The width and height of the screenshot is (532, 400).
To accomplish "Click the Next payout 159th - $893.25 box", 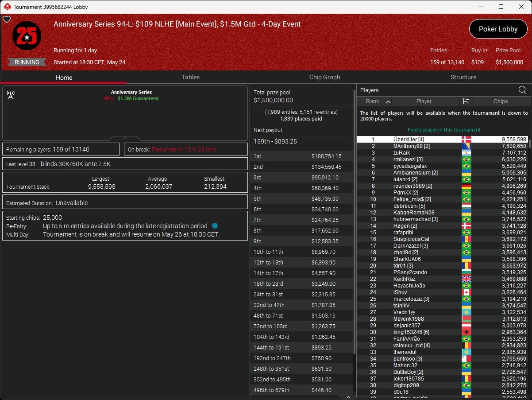I will pos(301,143).
